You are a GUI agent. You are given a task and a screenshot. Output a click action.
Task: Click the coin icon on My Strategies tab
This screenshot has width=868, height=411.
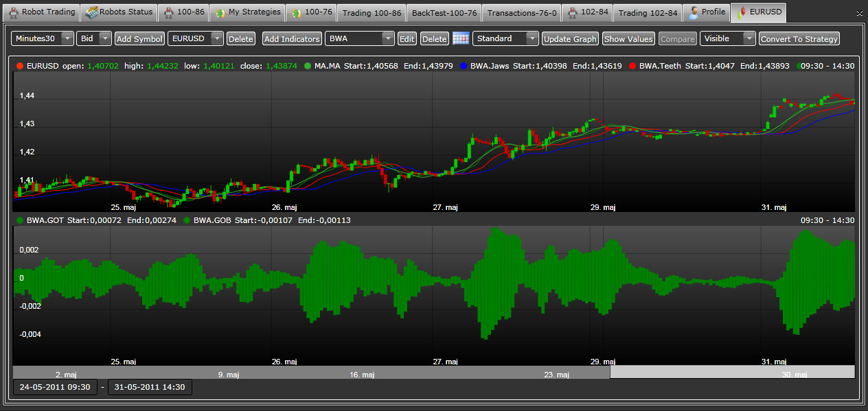[219, 12]
